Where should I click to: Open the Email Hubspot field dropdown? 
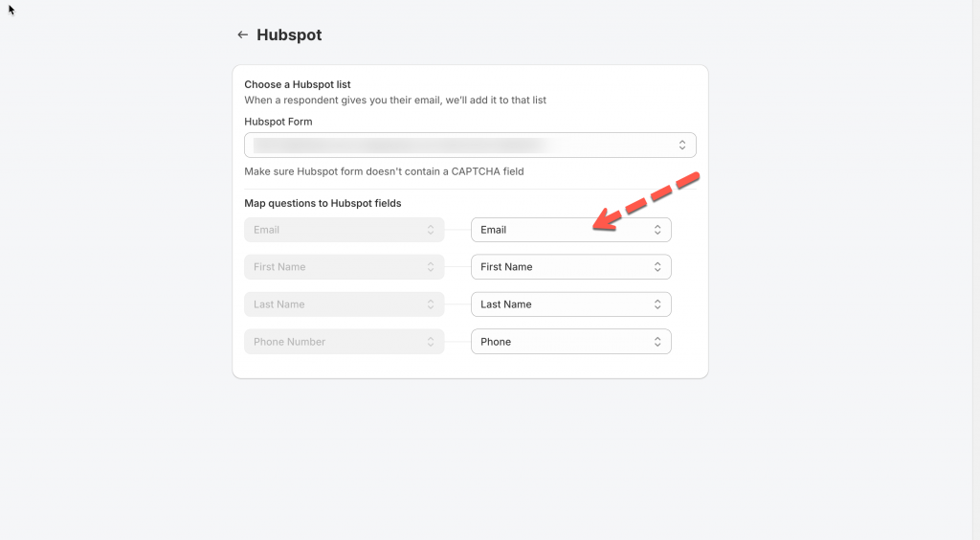[565, 230]
